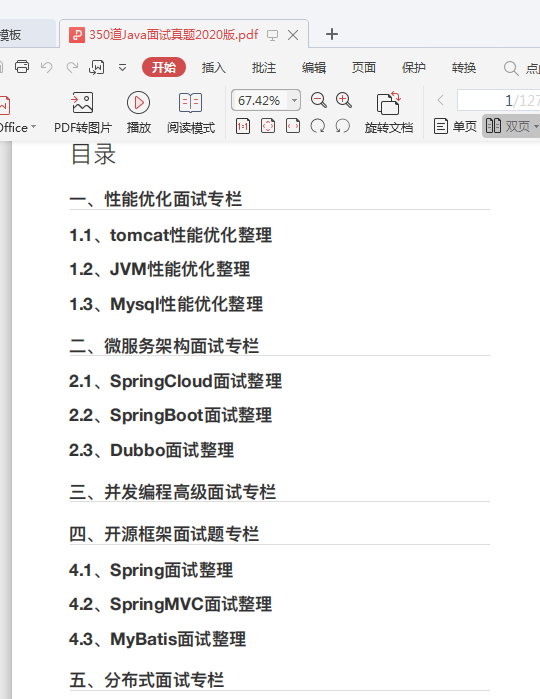Click the page number input field

pos(498,100)
